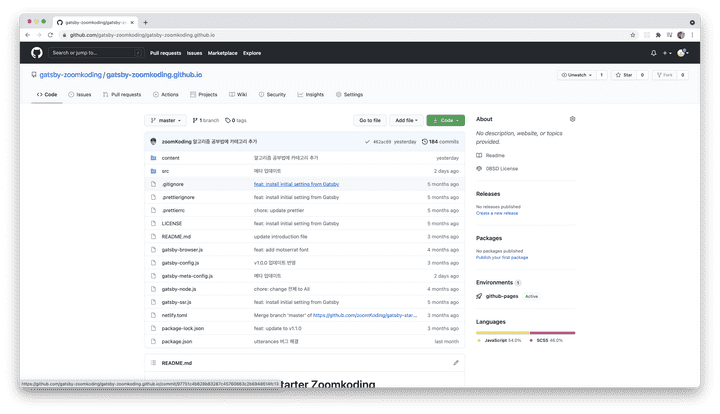Switch to the Insights tab
Screen dimensions: 720x414
tap(311, 95)
